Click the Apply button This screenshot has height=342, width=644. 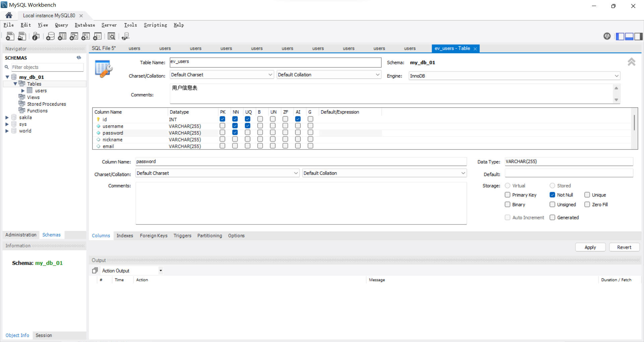[590, 247]
